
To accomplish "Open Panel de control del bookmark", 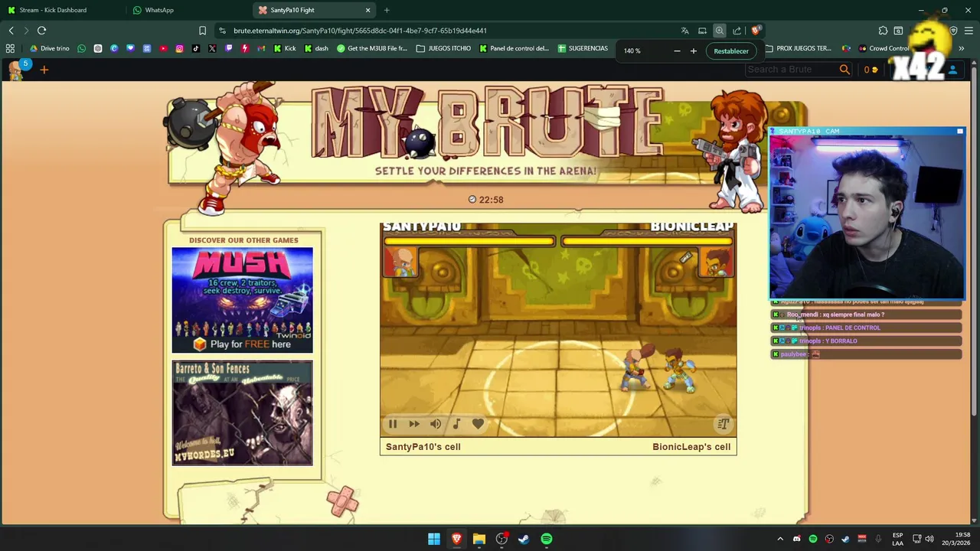I will click(x=514, y=48).
